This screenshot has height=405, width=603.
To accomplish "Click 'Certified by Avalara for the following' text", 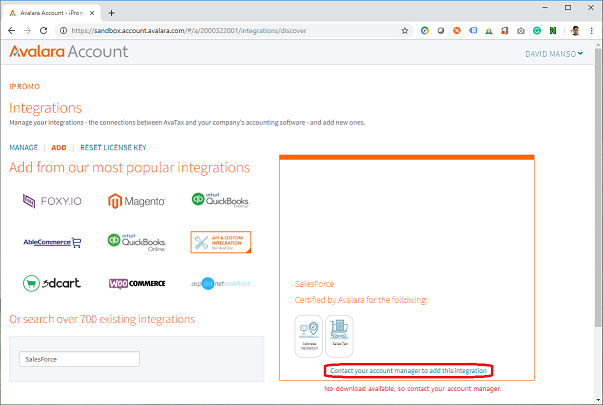I will (x=361, y=300).
